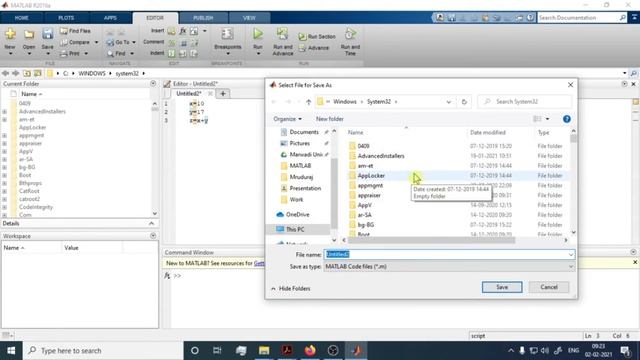This screenshot has width=640, height=360.
Task: Click the Save button in the dialog
Action: tap(502, 287)
